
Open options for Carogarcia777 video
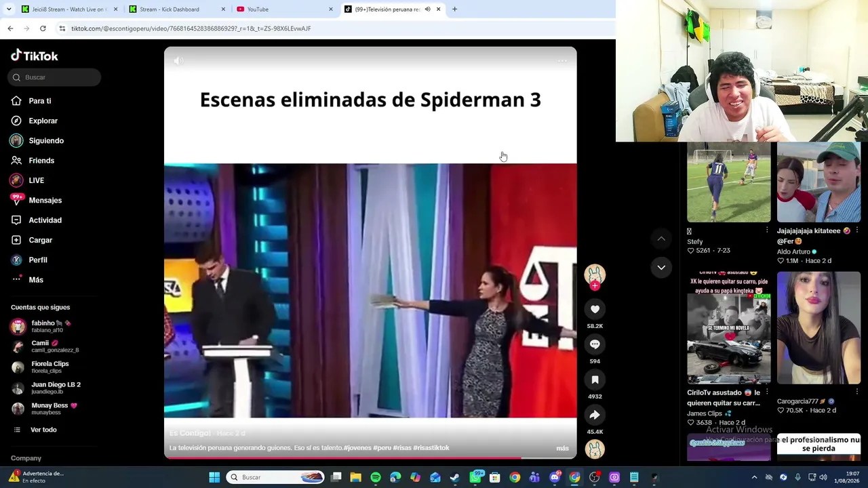(x=857, y=392)
